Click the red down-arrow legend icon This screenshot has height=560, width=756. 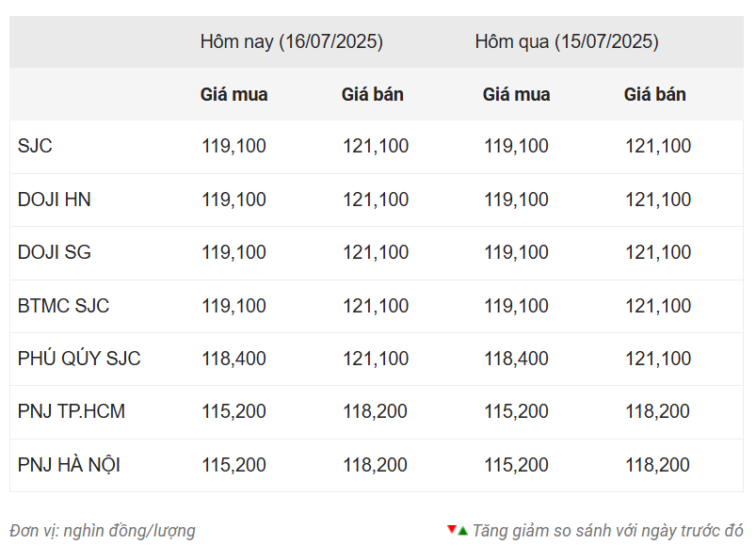click(x=452, y=530)
